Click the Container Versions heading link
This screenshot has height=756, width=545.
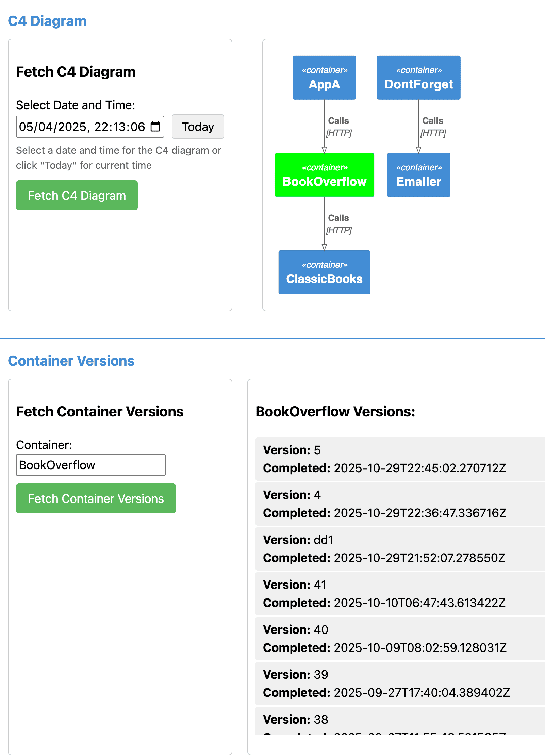pos(71,361)
